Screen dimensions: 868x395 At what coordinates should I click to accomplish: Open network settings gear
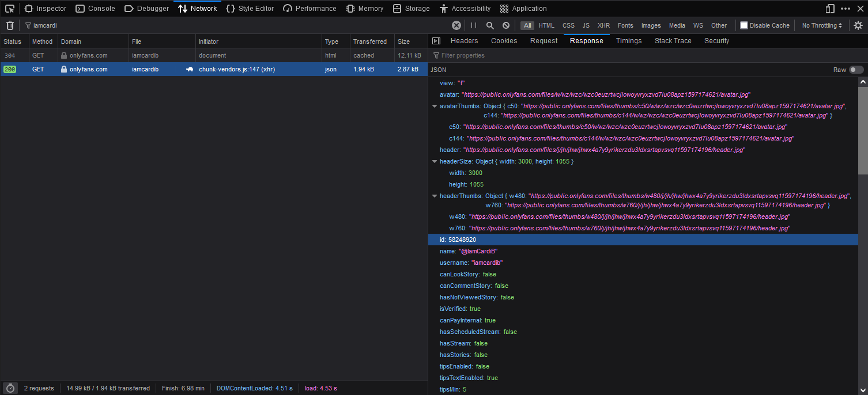coord(858,25)
